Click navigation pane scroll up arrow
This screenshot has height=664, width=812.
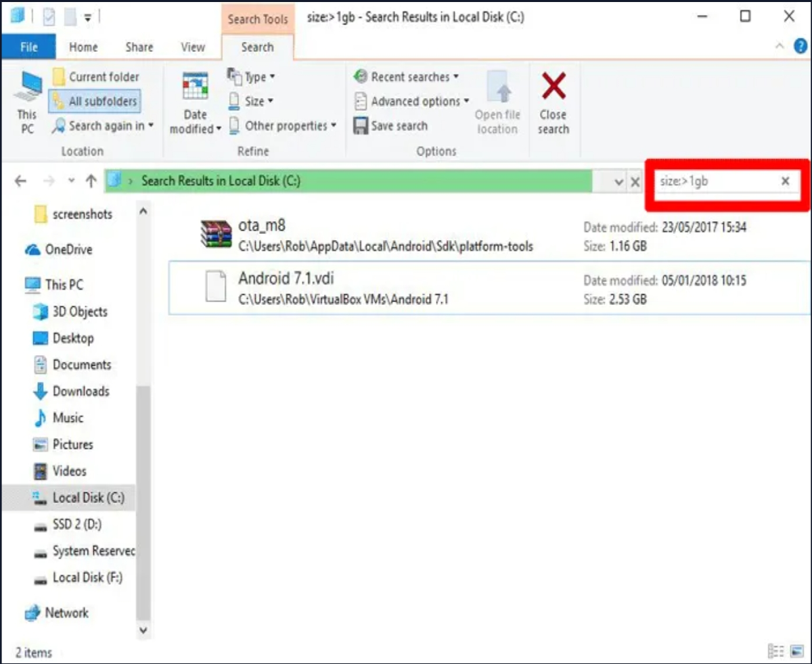[143, 211]
